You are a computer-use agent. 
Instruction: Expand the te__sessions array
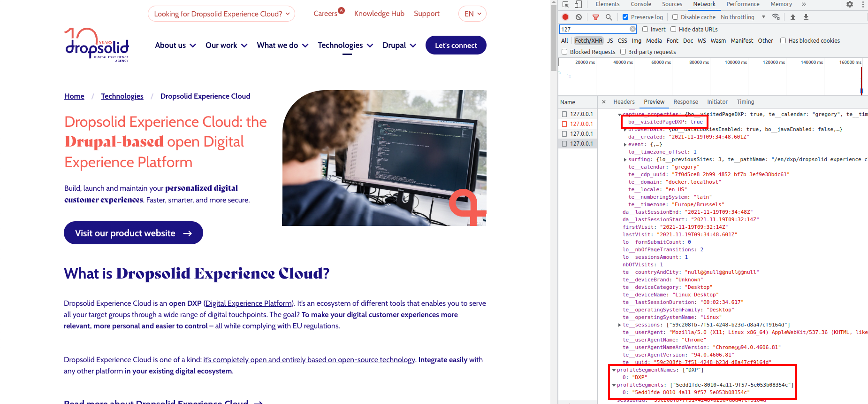pyautogui.click(x=620, y=325)
